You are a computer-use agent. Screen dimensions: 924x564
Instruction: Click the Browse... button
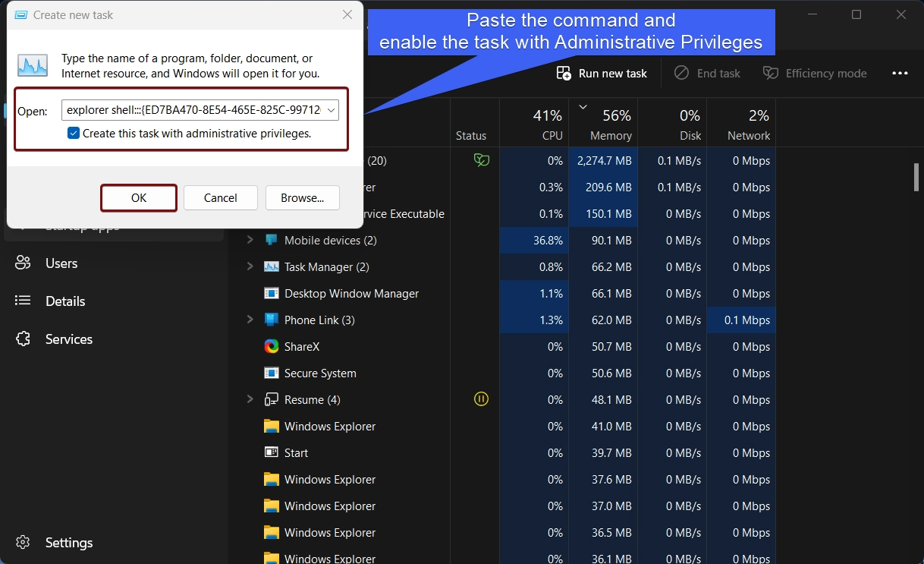[303, 197]
